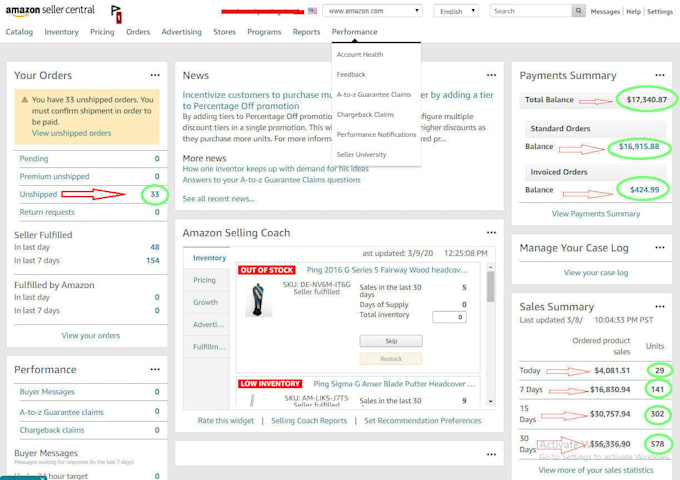The height and width of the screenshot is (480, 680).
Task: Open the Messages link in header
Action: pyautogui.click(x=605, y=12)
